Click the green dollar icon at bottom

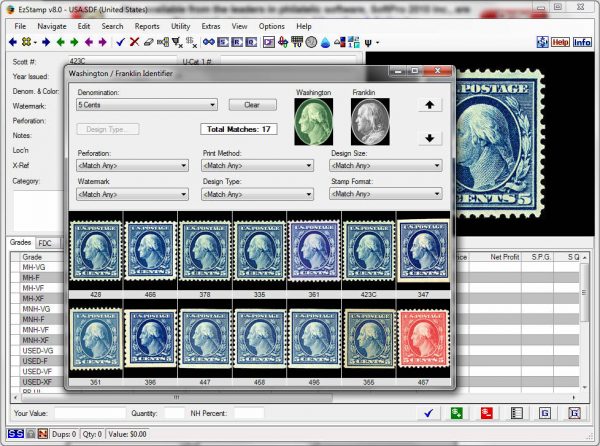click(x=458, y=412)
